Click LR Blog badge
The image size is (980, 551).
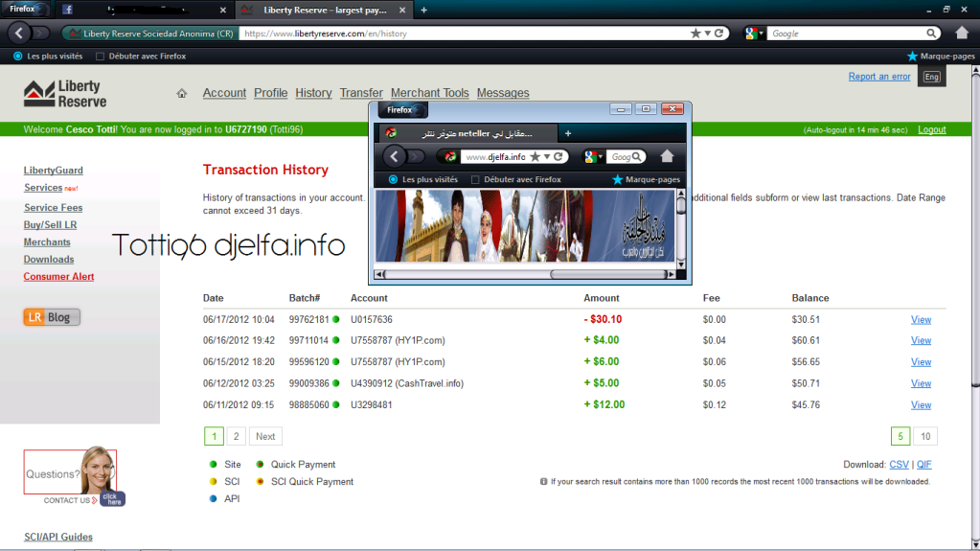click(52, 317)
